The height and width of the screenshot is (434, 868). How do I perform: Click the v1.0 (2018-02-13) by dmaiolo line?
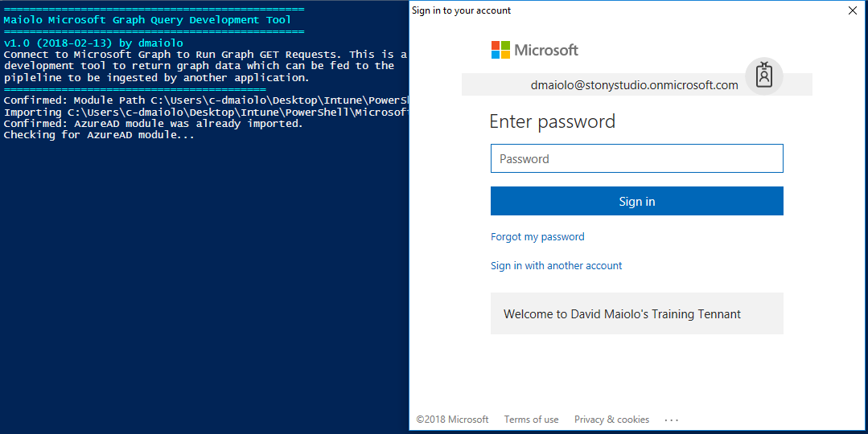tap(93, 43)
